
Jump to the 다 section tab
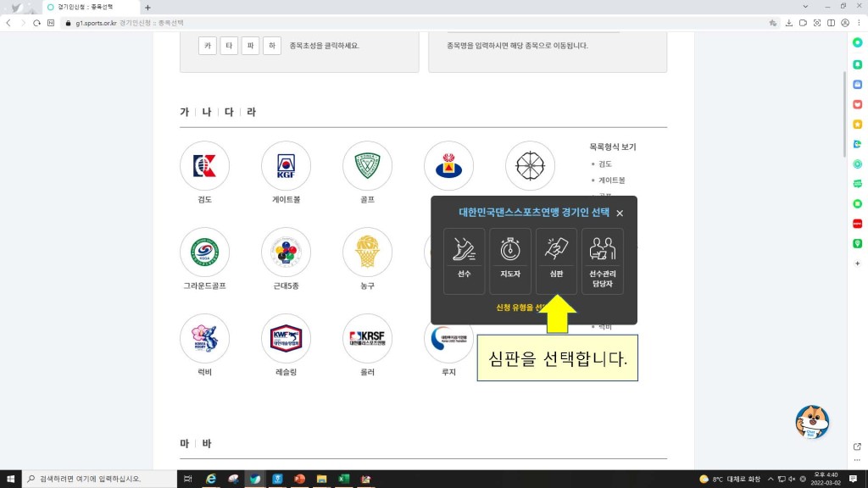(x=229, y=112)
